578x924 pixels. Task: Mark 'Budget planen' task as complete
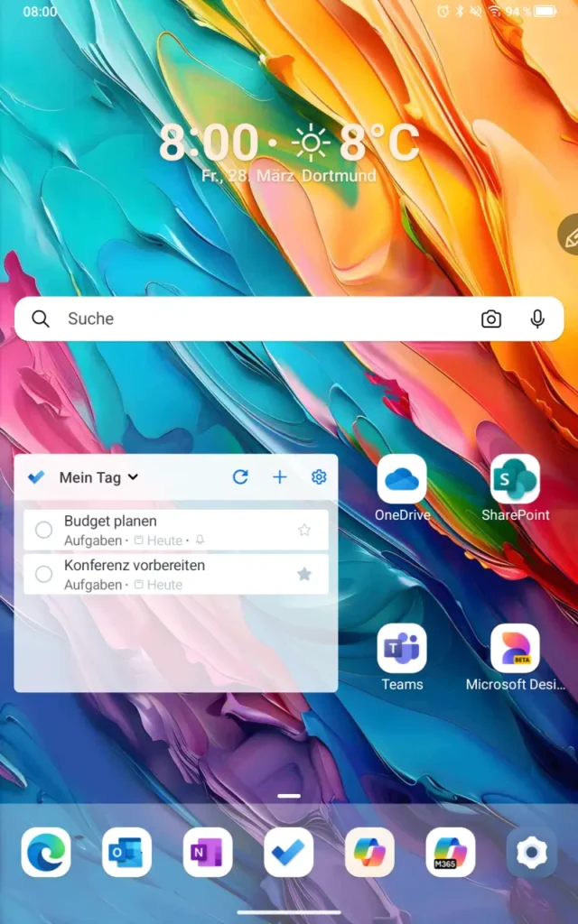[x=43, y=531]
